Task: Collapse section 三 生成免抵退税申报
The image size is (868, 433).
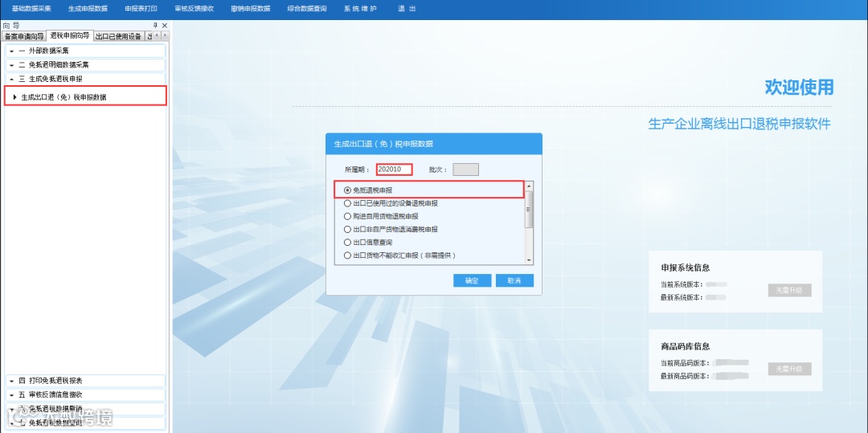Action: (86, 79)
